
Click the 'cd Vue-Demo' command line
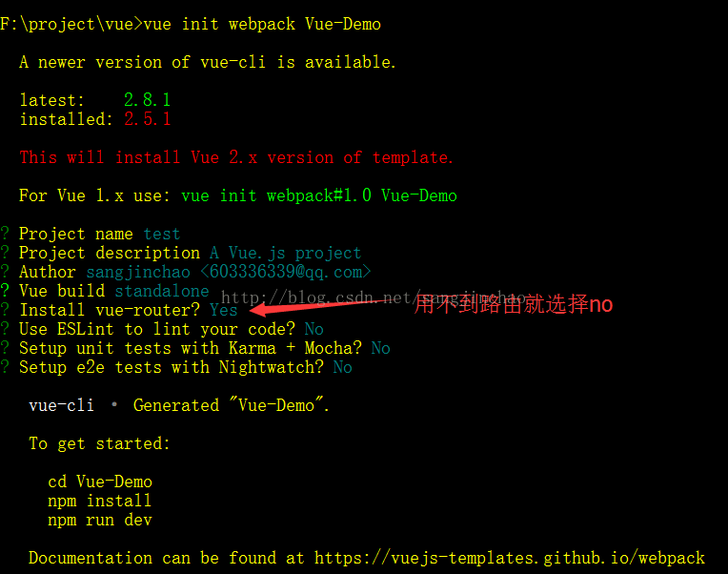[100, 482]
